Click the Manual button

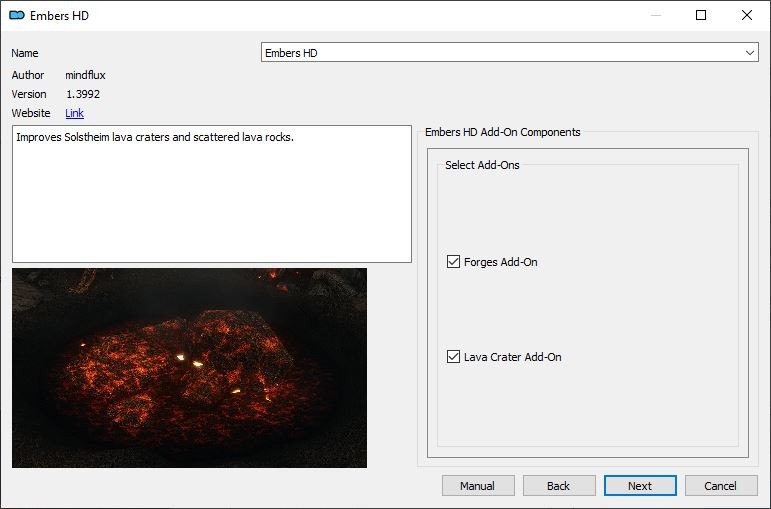tap(478, 486)
